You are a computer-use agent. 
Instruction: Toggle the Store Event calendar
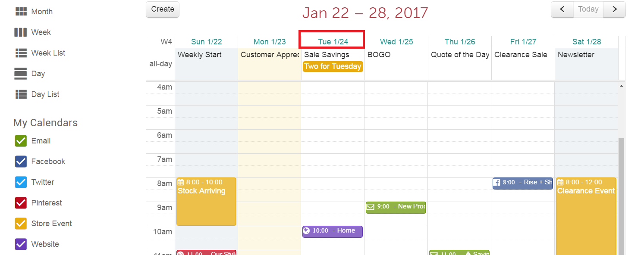click(21, 224)
